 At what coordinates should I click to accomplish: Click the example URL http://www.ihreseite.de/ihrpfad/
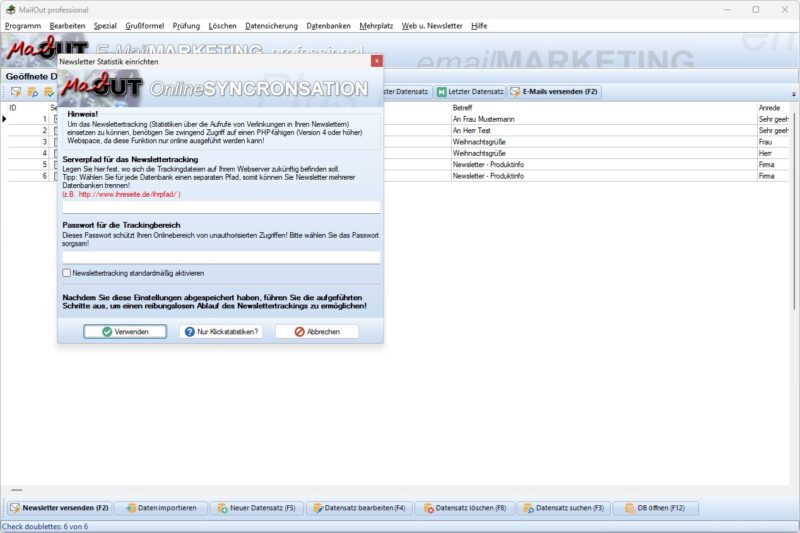pyautogui.click(x=127, y=194)
